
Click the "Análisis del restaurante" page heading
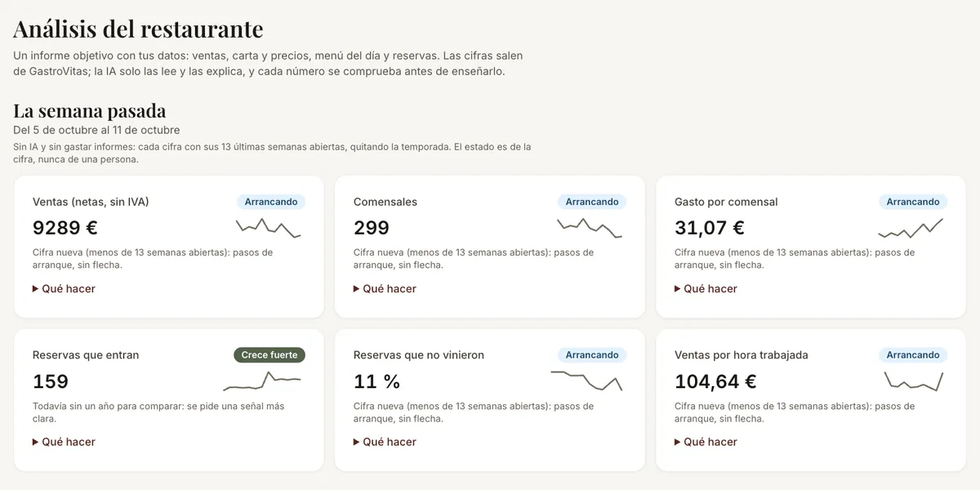138,29
